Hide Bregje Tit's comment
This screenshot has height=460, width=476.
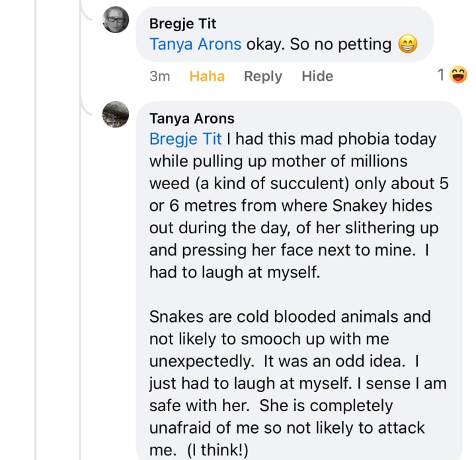pos(317,76)
